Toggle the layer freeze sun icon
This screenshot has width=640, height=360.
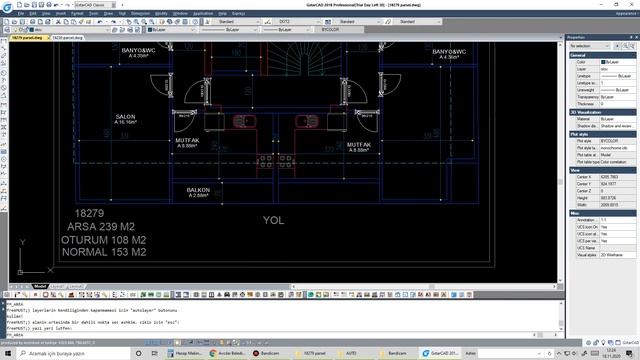(x=20, y=30)
